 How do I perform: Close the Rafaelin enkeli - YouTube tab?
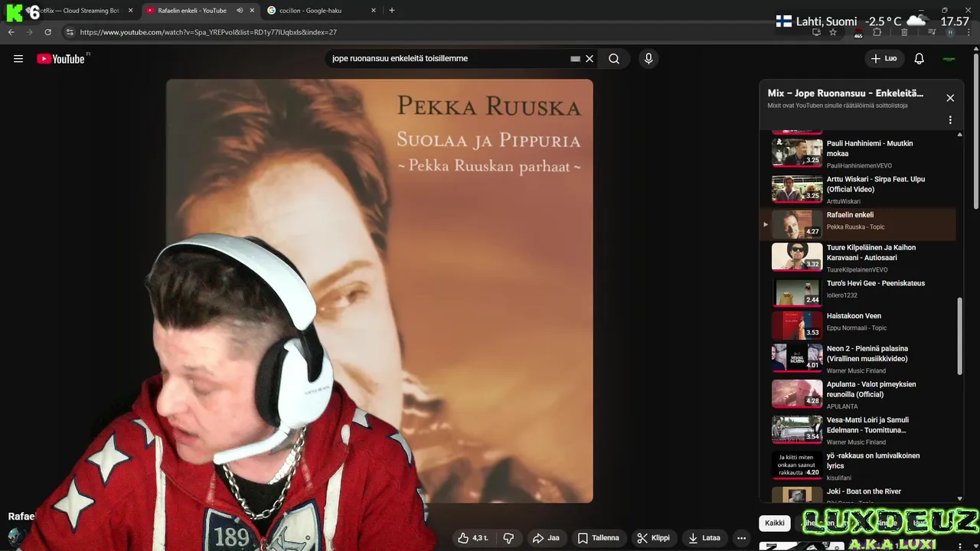(253, 11)
